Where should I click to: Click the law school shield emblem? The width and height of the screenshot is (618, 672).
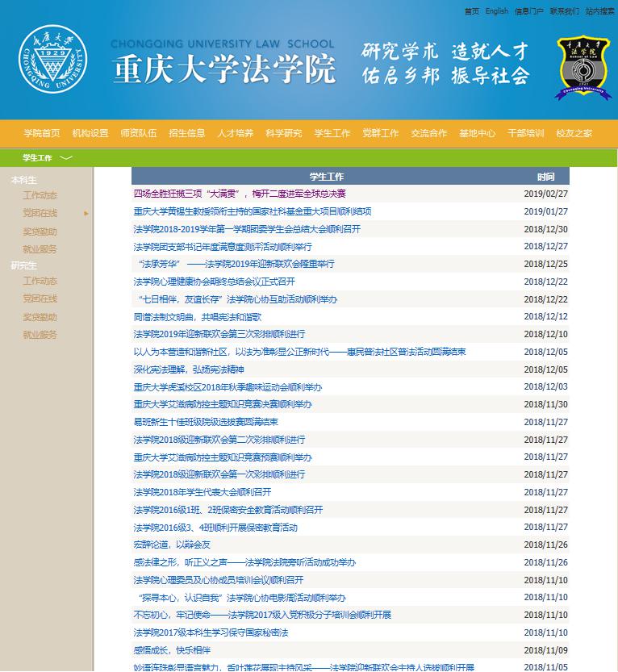(583, 68)
